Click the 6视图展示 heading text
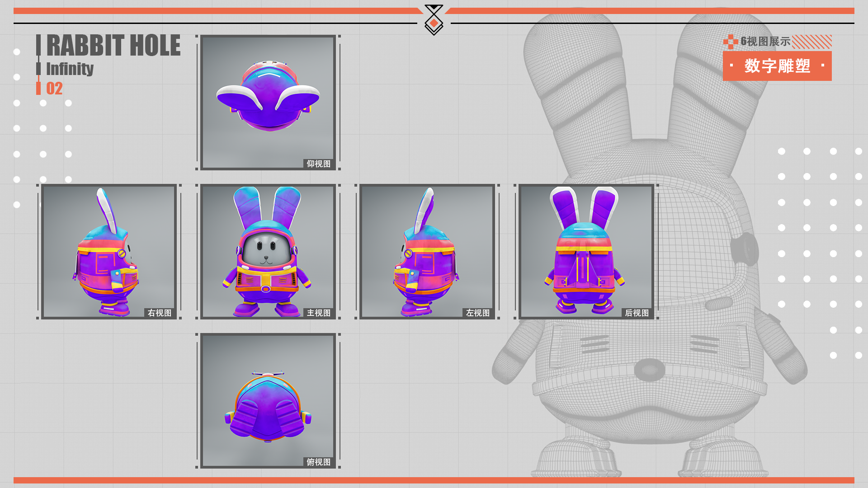This screenshot has width=868, height=488. [765, 42]
